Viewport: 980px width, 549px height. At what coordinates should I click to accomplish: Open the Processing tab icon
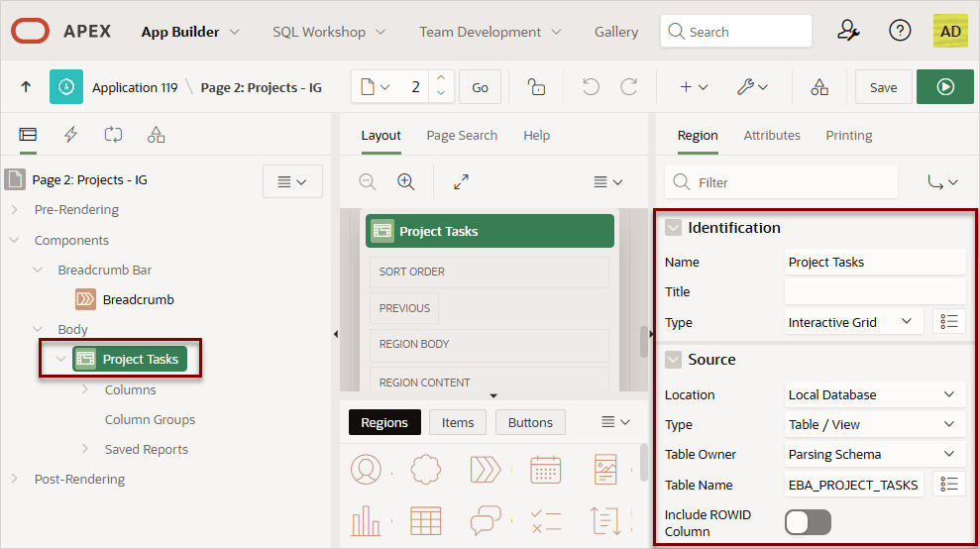point(113,135)
